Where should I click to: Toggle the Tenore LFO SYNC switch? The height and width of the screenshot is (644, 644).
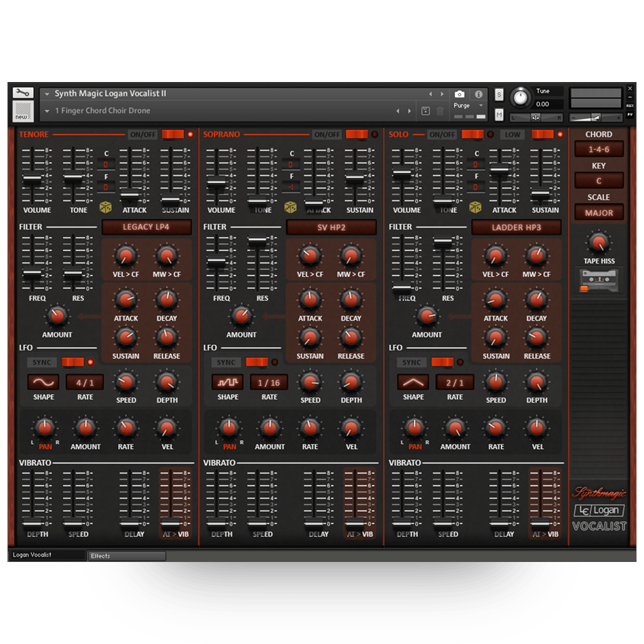point(73,362)
